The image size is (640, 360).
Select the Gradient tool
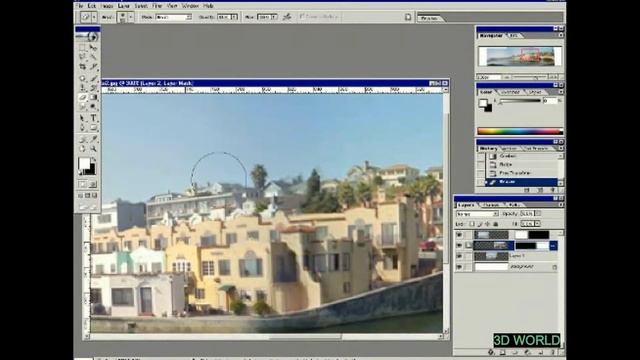[x=93, y=97]
